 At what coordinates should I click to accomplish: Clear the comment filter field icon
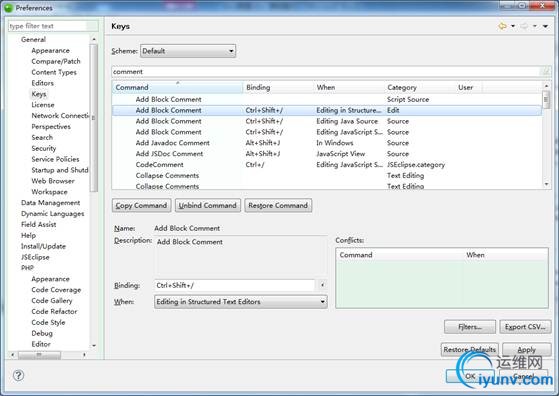(x=545, y=71)
